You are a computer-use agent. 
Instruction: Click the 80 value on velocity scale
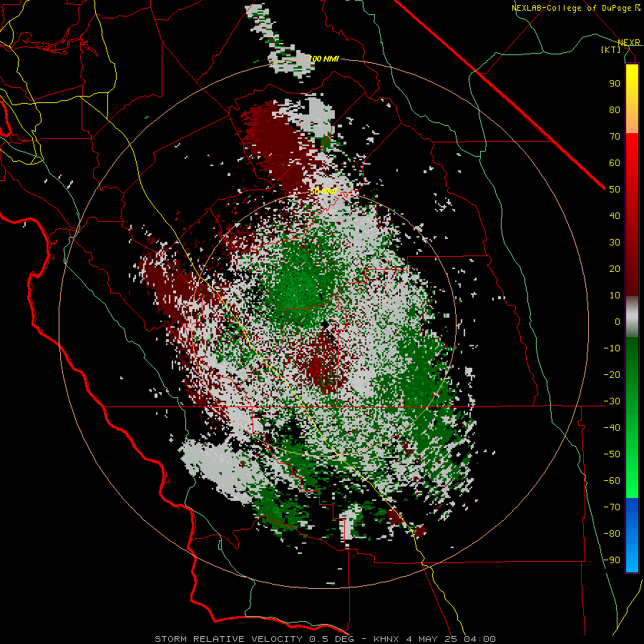click(x=615, y=109)
